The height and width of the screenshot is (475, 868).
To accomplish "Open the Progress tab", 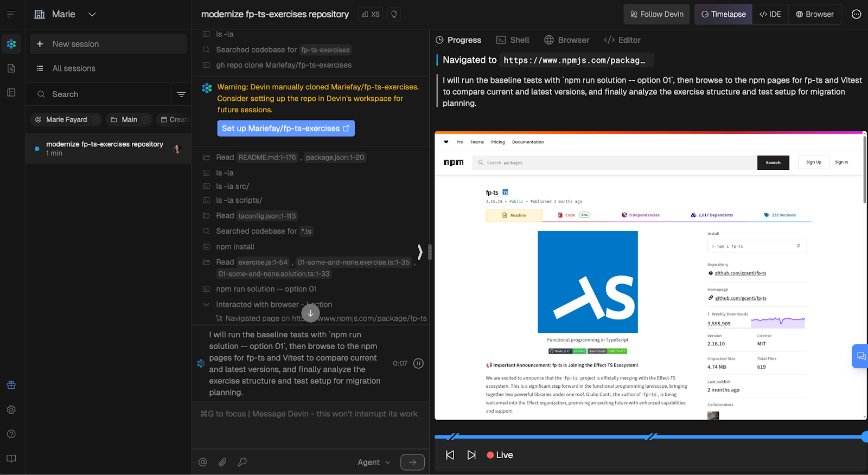I will tap(458, 40).
